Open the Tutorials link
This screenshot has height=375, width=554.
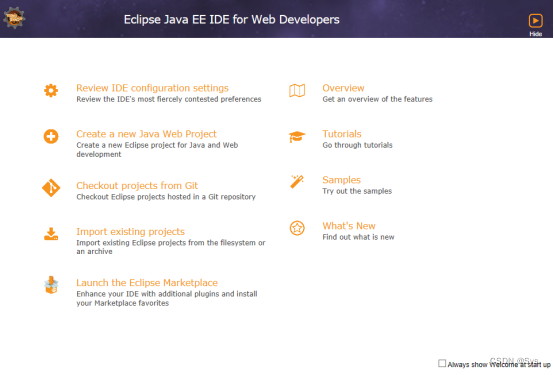coord(342,134)
